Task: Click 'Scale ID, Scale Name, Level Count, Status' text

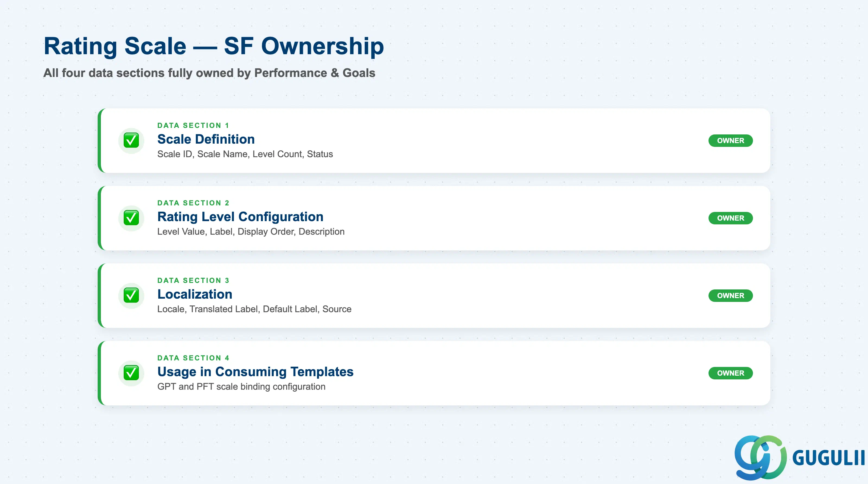Action: tap(245, 154)
